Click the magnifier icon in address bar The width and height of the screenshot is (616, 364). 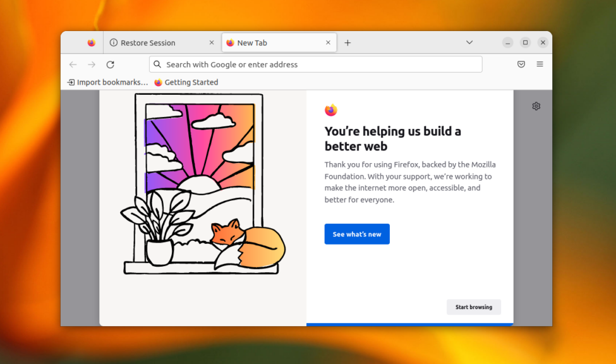coord(157,64)
